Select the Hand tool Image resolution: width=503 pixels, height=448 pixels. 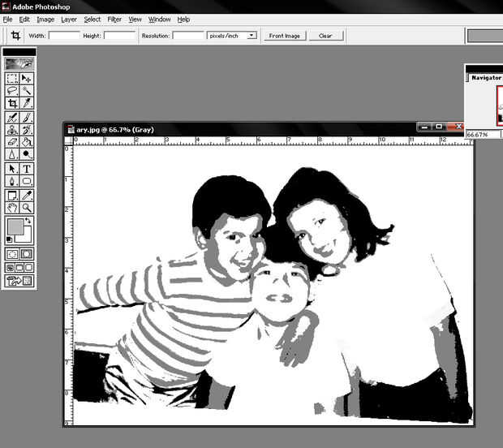12,208
